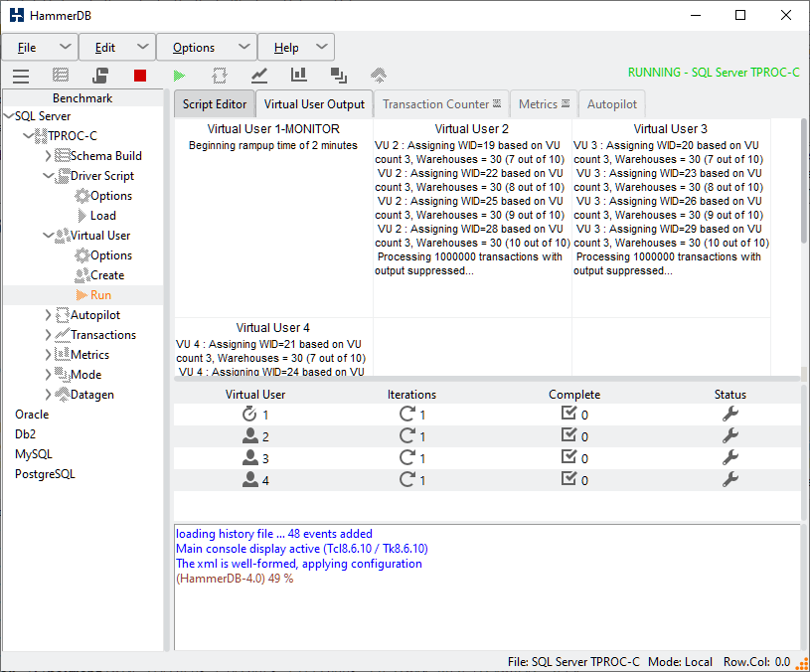This screenshot has height=672, width=810.
Task: Click the virtual user output vertical scrollbar
Action: point(804,181)
